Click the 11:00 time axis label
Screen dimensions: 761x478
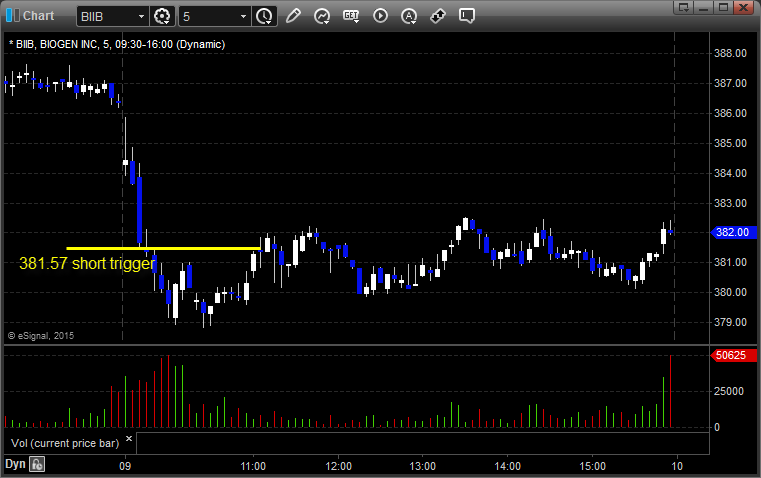[253, 466]
